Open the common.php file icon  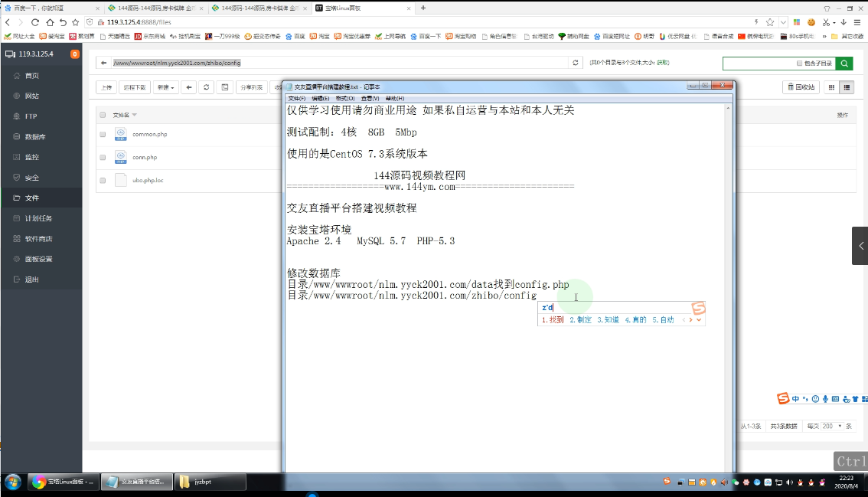120,135
